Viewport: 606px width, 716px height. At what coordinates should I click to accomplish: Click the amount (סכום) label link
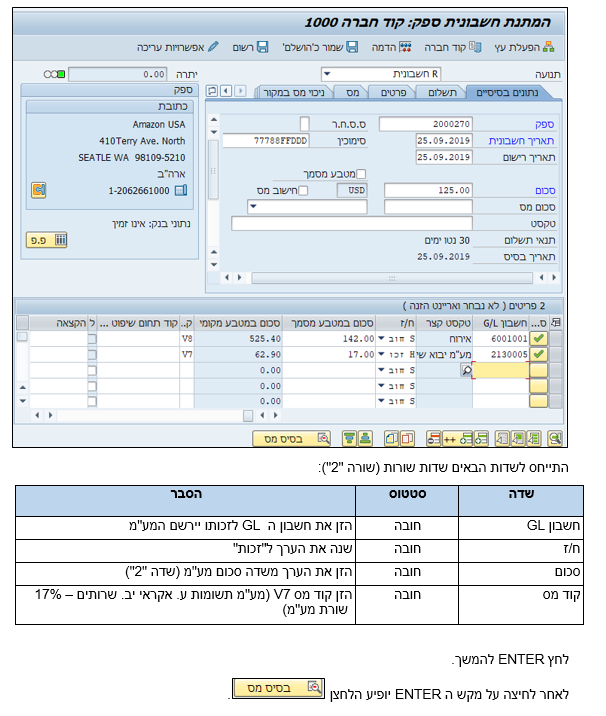(x=545, y=190)
